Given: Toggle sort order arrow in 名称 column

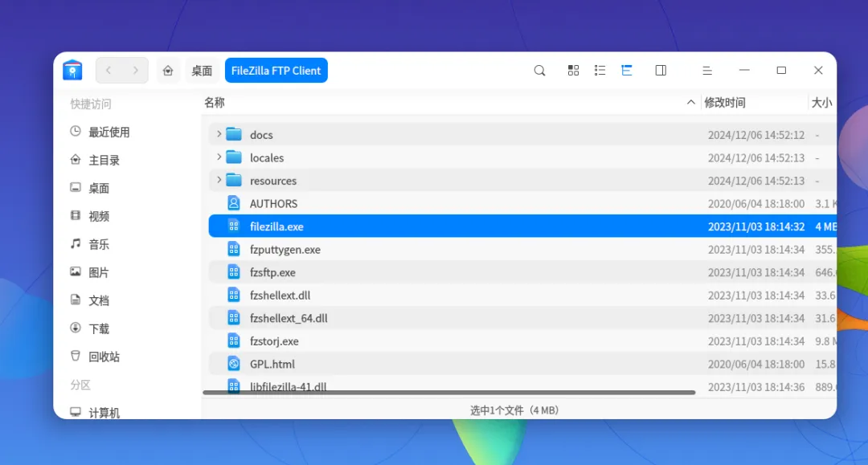Looking at the screenshot, I should click(691, 102).
